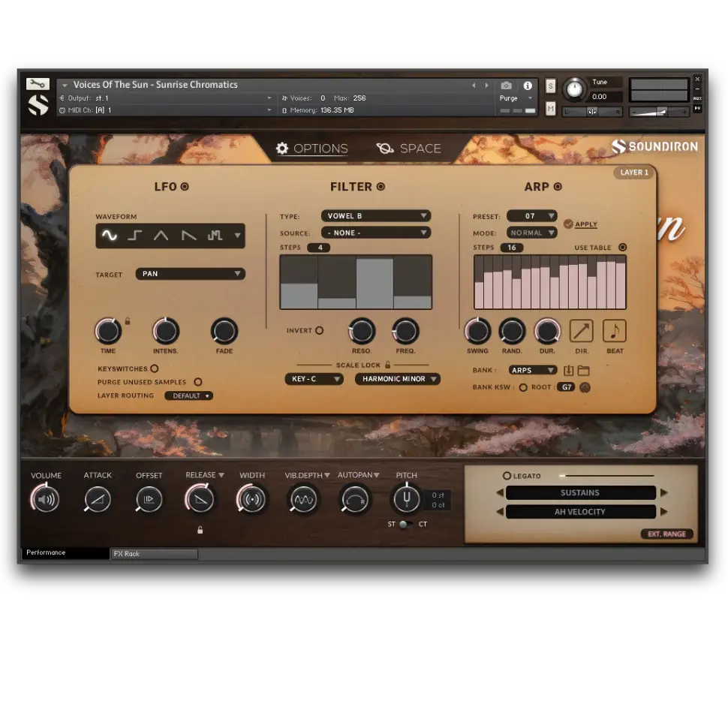The image size is (728, 728).
Task: Enable the INVERT option in the Filter section
Action: 318,329
